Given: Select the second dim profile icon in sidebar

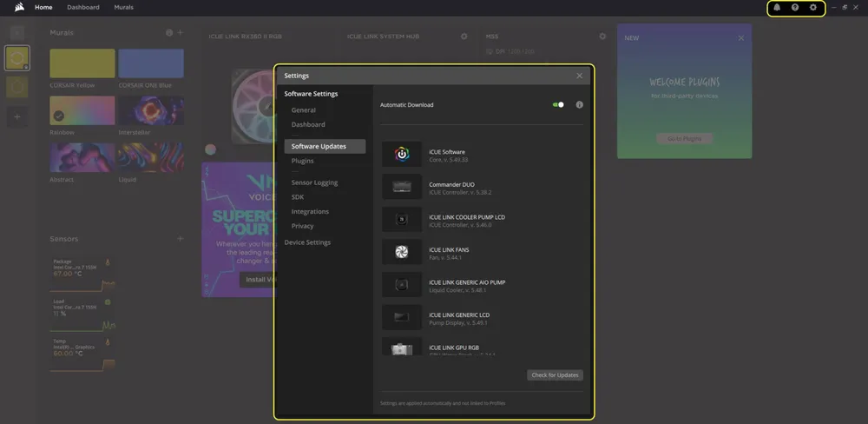Looking at the screenshot, I should pyautogui.click(x=17, y=87).
